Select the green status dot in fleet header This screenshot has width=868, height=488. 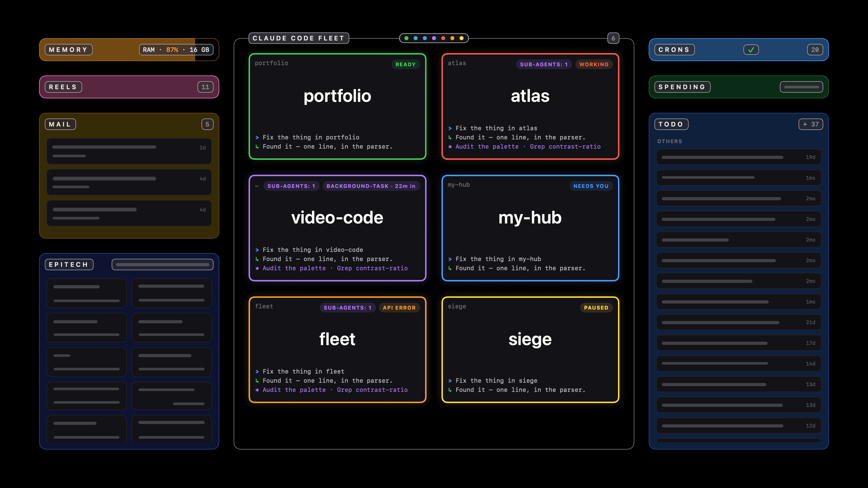click(x=406, y=38)
